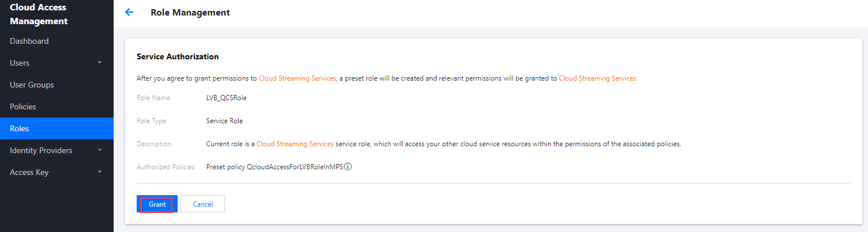Image resolution: width=868 pixels, height=232 pixels.
Task: Cancel the service authorization
Action: (x=202, y=204)
